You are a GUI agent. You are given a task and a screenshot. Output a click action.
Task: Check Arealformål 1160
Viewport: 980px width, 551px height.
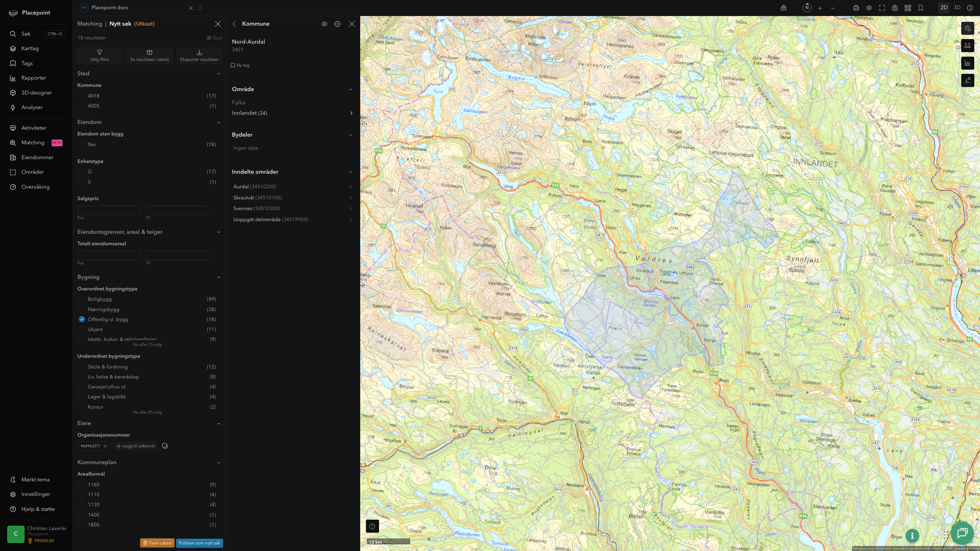point(82,484)
